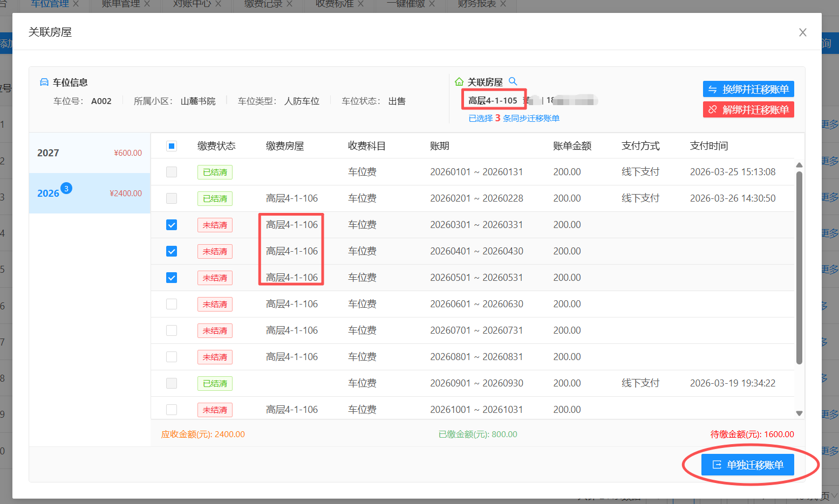Click the house icon next to 关联房屋
This screenshot has height=504, width=839.
(x=459, y=82)
